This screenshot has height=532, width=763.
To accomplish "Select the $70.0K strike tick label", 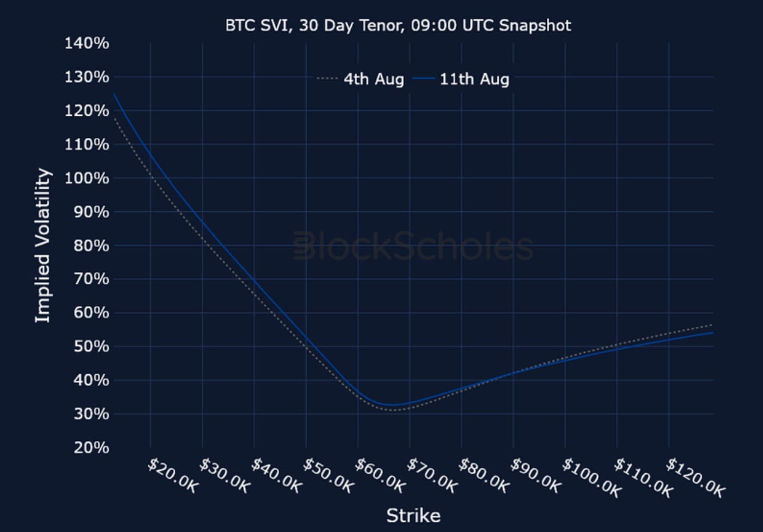I will tap(432, 476).
